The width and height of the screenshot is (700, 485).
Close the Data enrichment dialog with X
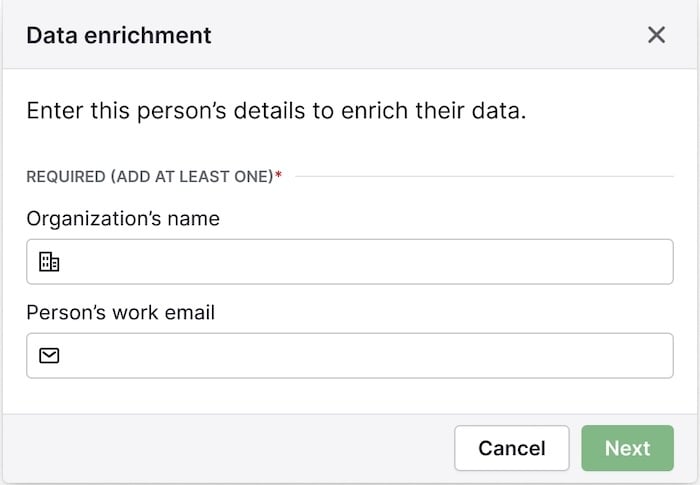point(656,35)
